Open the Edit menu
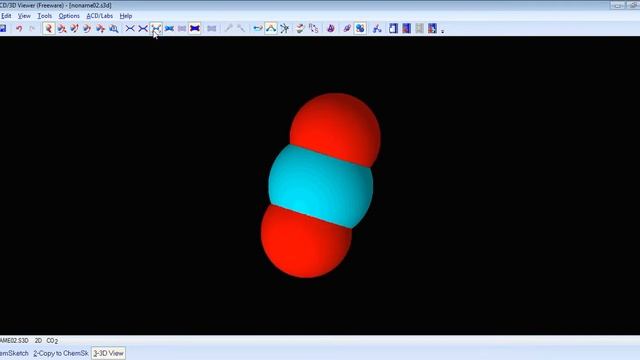Viewport: 640px width, 360px height. tap(6, 16)
